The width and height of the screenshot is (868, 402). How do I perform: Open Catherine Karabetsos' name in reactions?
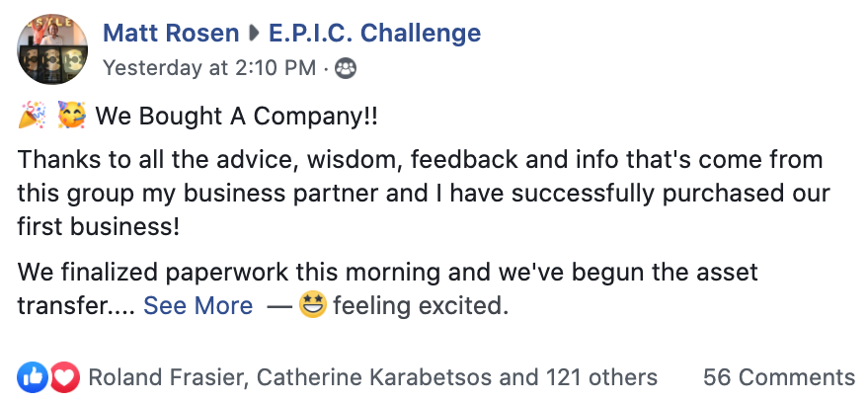tap(367, 376)
